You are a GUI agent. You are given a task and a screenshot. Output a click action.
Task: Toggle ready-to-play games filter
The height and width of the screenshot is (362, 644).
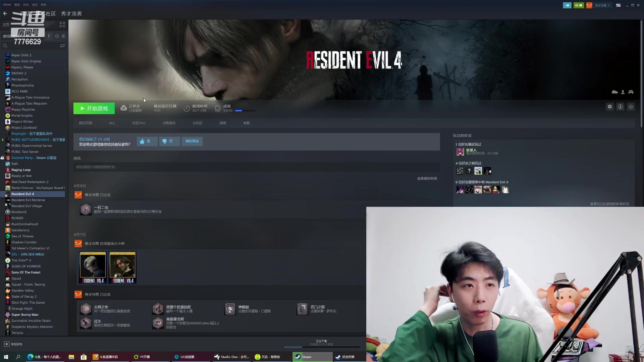[63, 36]
